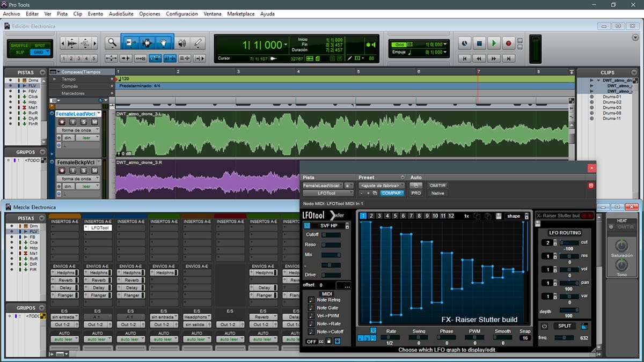This screenshot has height=362, width=644.
Task: Click the LFOTool insert slot in mixer
Action: point(98,228)
